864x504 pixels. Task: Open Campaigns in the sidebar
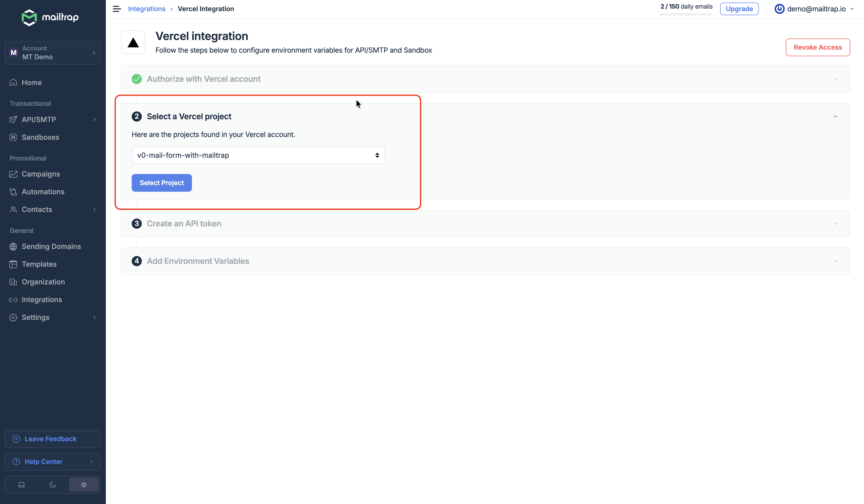[41, 174]
